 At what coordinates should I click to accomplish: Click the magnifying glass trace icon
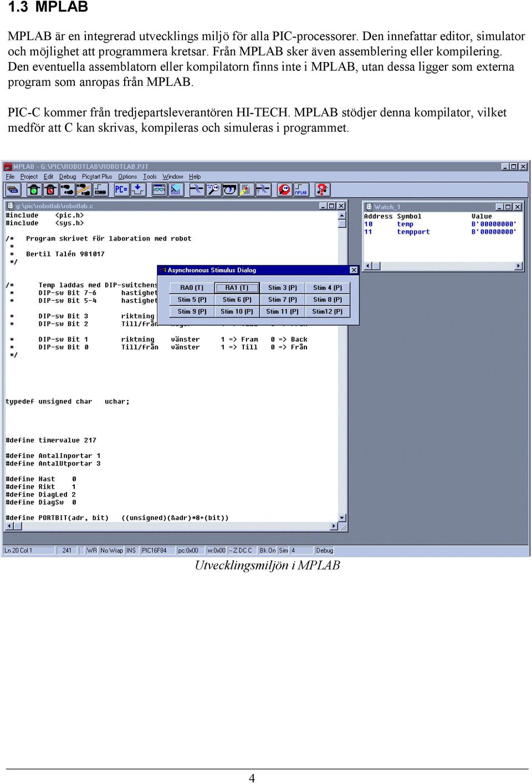point(213,190)
